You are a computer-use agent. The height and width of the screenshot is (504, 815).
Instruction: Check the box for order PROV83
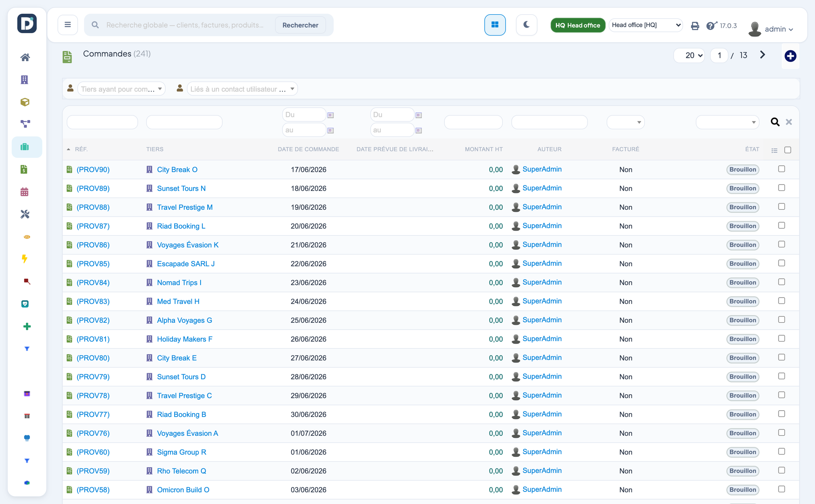click(781, 301)
